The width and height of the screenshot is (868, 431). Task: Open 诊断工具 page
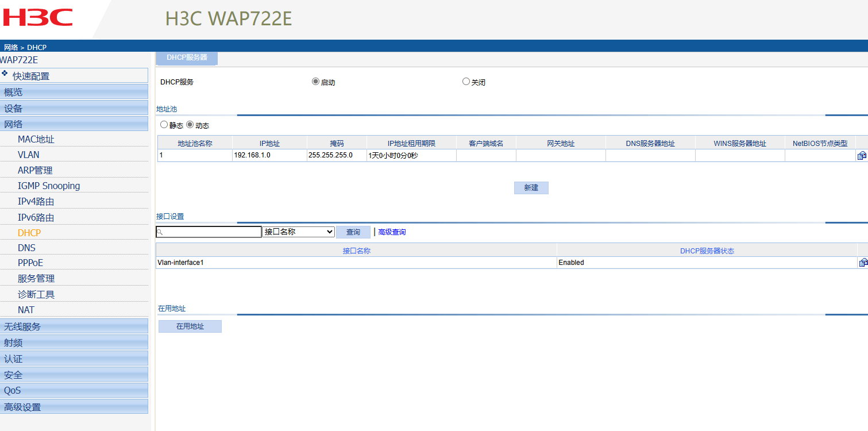36,294
